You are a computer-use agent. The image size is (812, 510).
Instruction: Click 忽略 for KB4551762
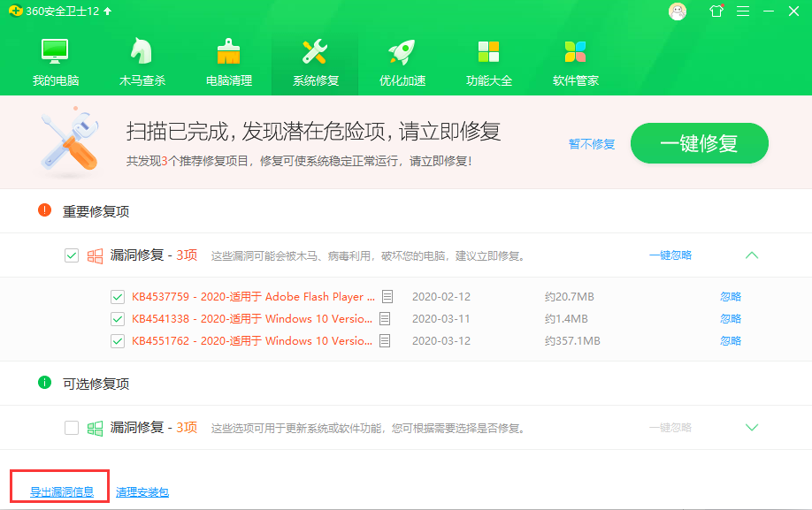730,341
